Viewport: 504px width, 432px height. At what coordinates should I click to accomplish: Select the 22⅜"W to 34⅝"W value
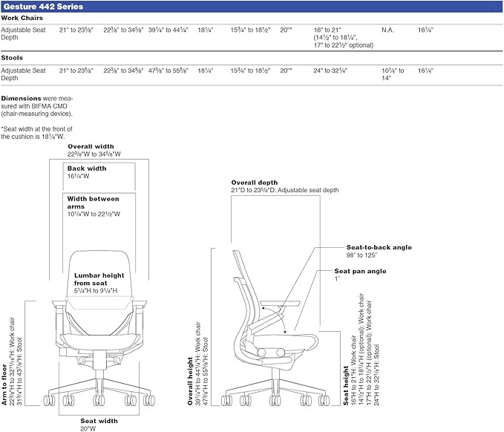[x=94, y=154]
